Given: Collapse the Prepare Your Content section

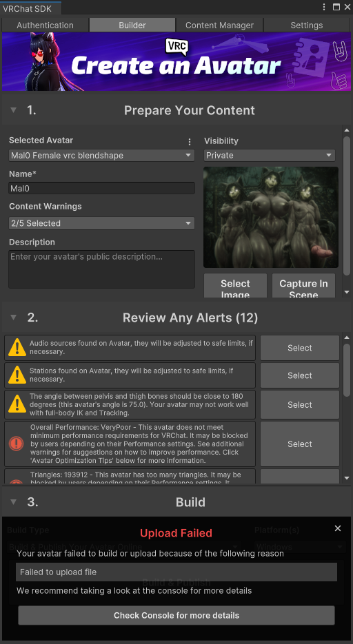Looking at the screenshot, I should [14, 110].
